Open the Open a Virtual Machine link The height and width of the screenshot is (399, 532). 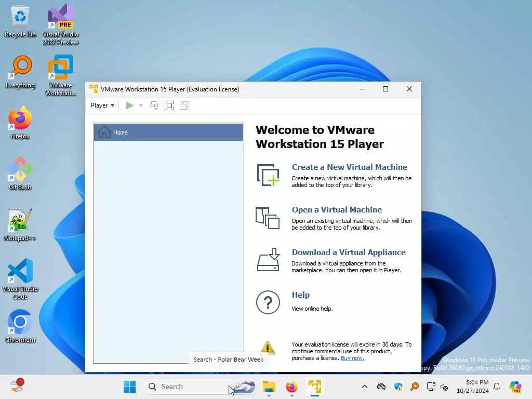click(337, 210)
